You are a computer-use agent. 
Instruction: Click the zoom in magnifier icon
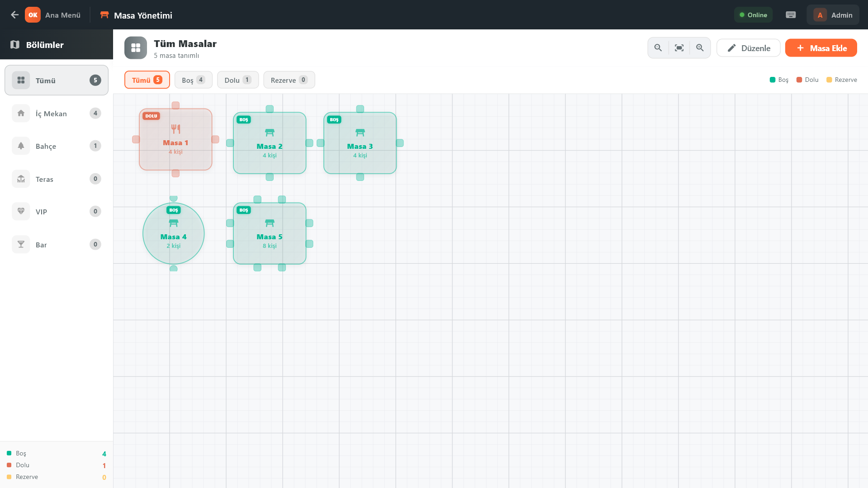[x=700, y=48]
